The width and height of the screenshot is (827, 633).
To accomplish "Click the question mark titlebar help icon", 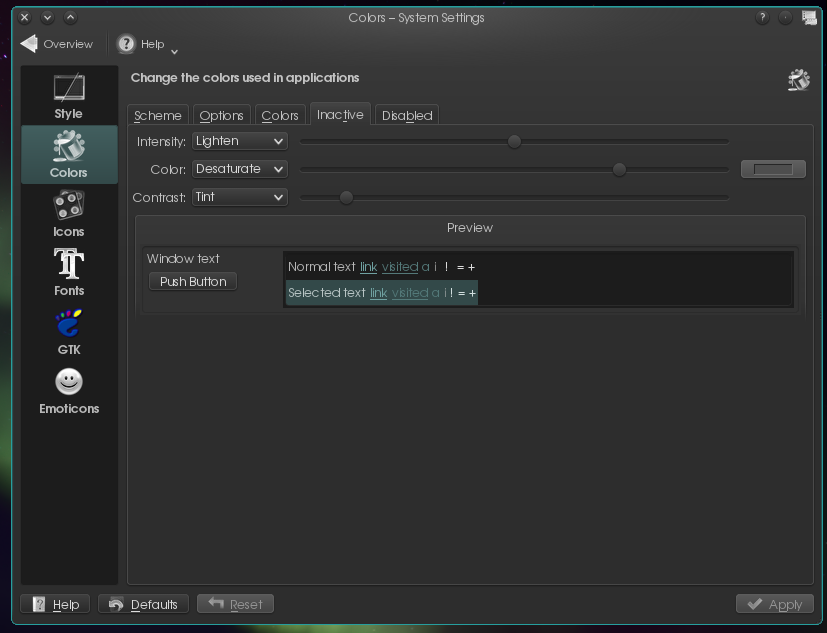I will coord(762,18).
